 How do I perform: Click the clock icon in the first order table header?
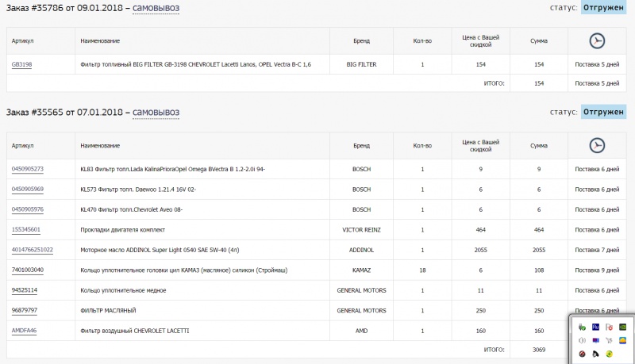598,40
